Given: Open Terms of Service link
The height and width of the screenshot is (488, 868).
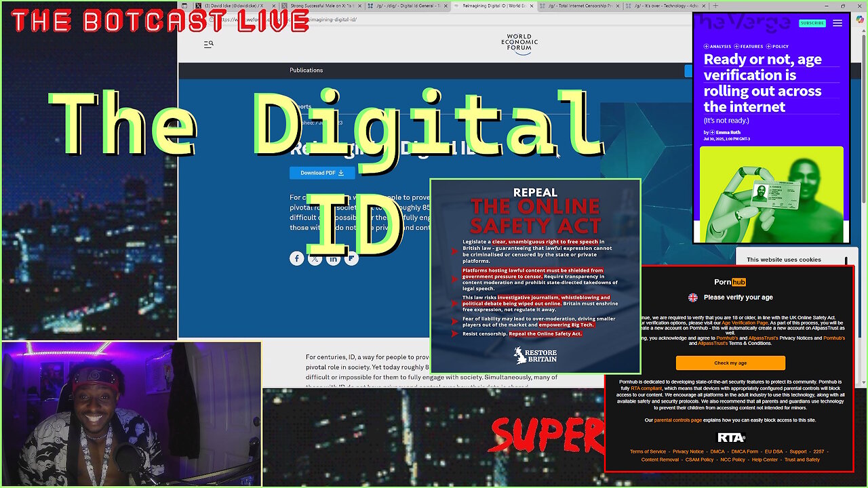Looking at the screenshot, I should (648, 451).
